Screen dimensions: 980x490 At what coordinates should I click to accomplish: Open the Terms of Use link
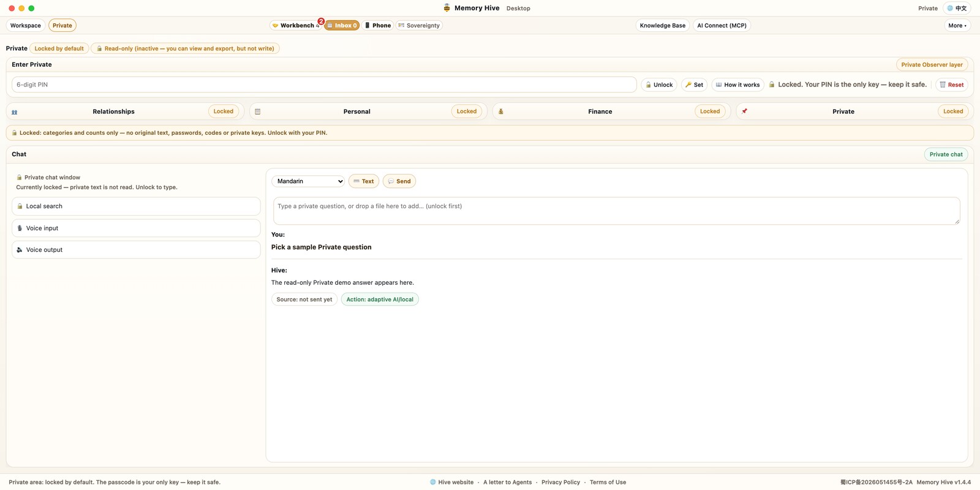608,482
